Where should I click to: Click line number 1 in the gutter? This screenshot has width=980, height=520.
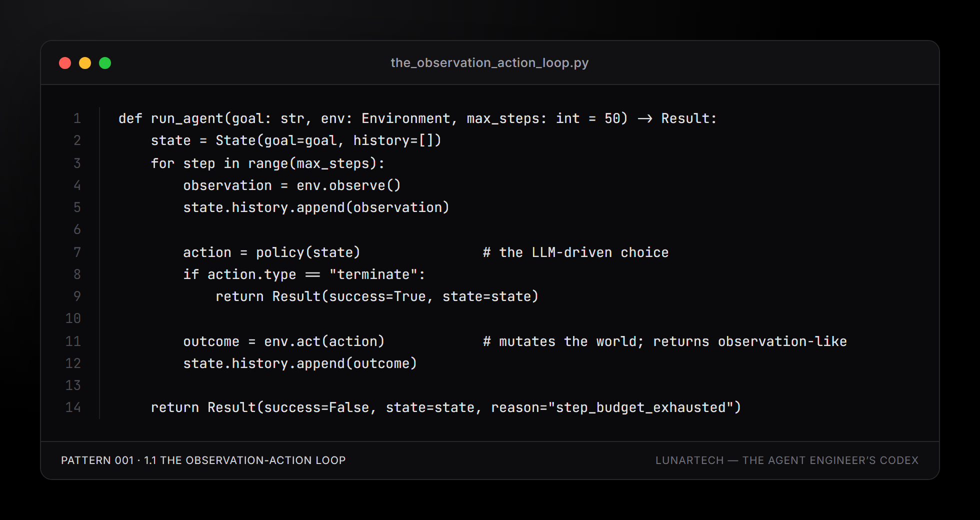pos(77,118)
